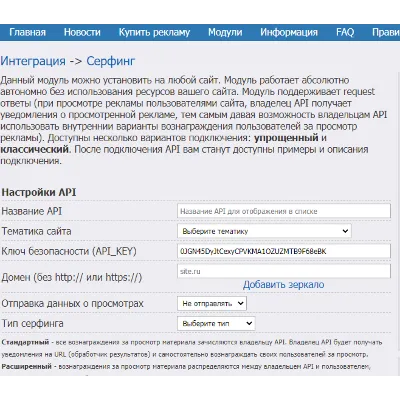Open the Модули menu

click(225, 32)
